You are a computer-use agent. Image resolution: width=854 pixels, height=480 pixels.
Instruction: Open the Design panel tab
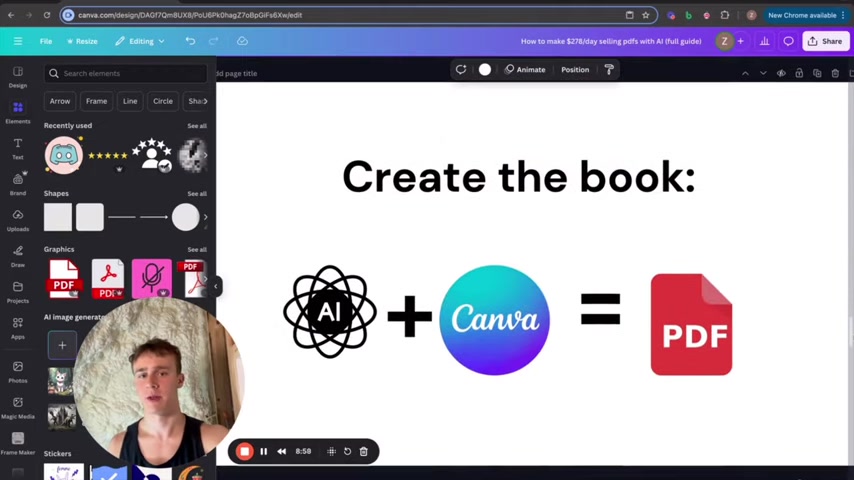pyautogui.click(x=17, y=77)
